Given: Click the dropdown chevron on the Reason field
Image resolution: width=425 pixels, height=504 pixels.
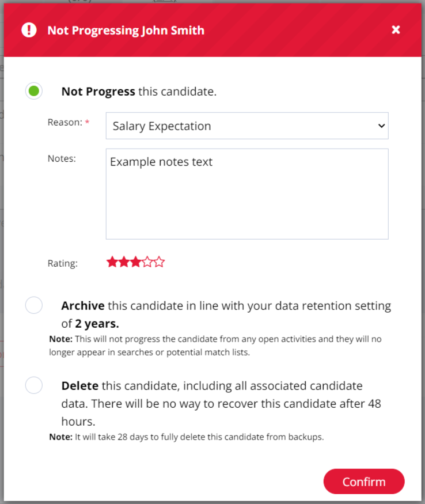Looking at the screenshot, I should [381, 126].
